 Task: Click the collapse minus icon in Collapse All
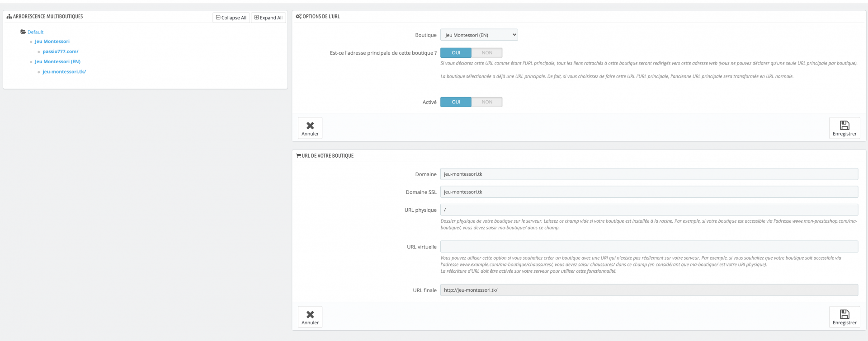coord(218,18)
